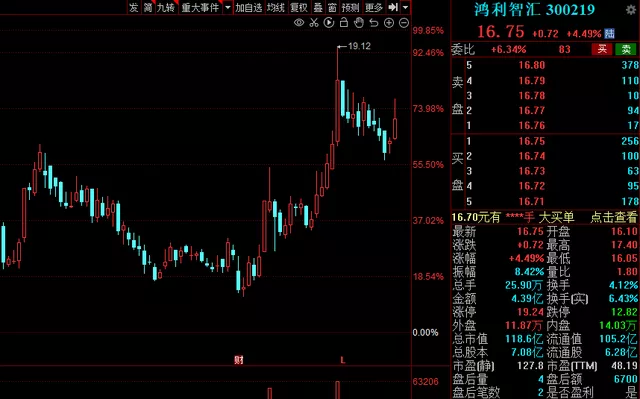
Task: Open the 九转 indicator
Action: tap(166, 7)
